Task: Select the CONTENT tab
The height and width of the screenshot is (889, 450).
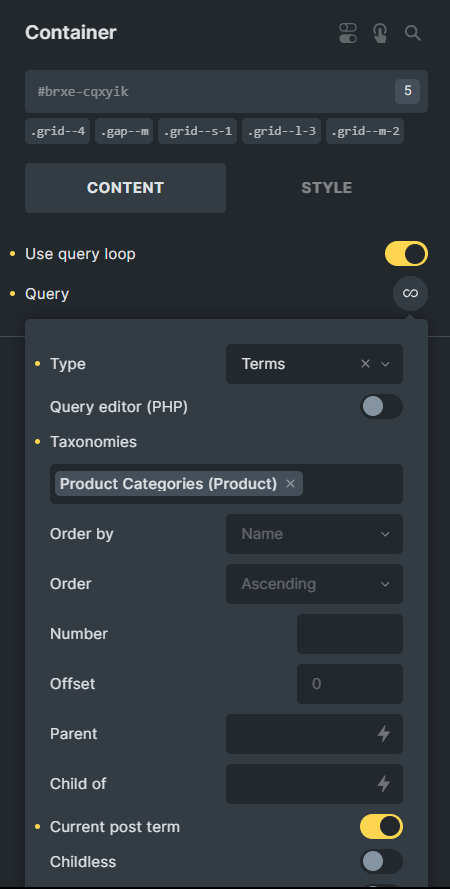Action: click(x=125, y=188)
